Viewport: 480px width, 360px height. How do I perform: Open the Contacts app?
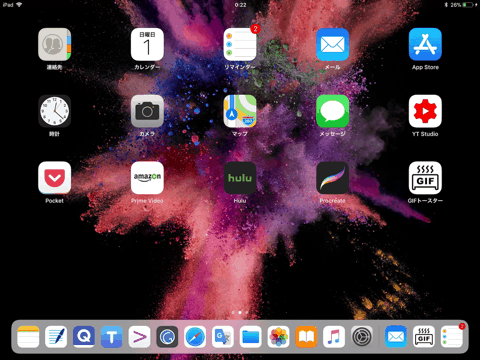54,44
